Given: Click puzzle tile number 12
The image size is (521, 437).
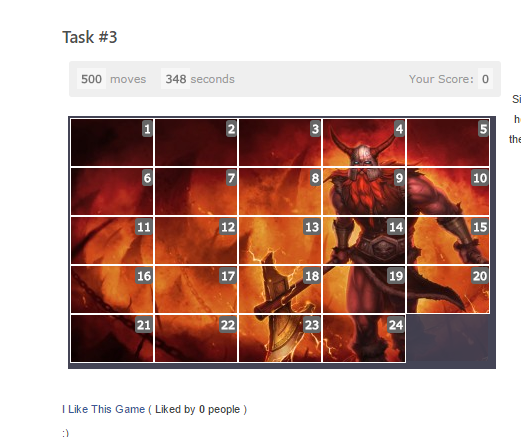Looking at the screenshot, I should [196, 240].
